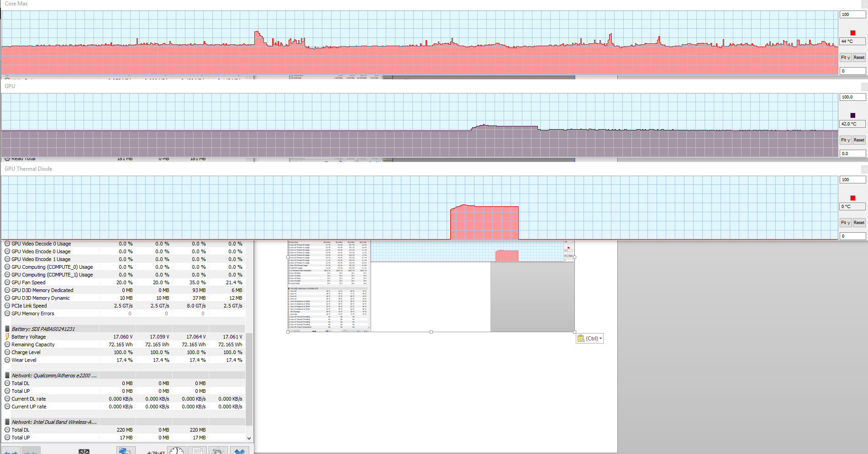Open the Paste Options (Ctrl) dropdown

(589, 339)
